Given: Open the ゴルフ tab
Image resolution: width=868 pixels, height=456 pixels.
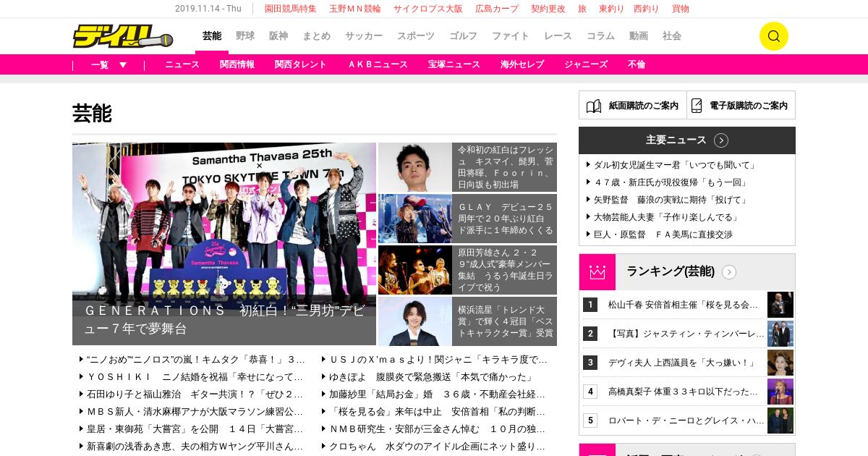Looking at the screenshot, I should (x=463, y=36).
